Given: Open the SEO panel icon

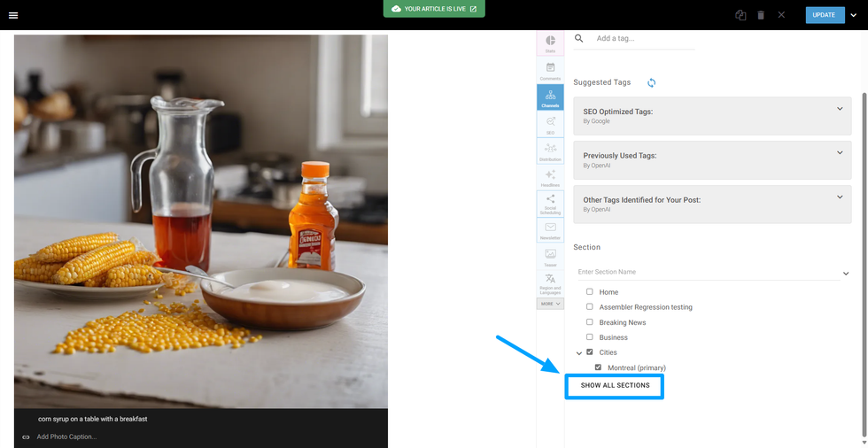Looking at the screenshot, I should coord(550,124).
